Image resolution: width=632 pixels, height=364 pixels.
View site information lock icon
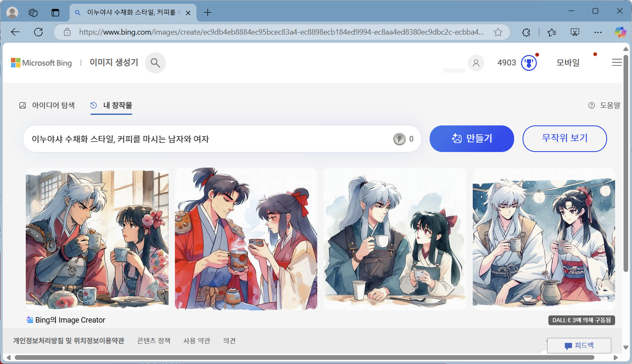click(x=67, y=32)
